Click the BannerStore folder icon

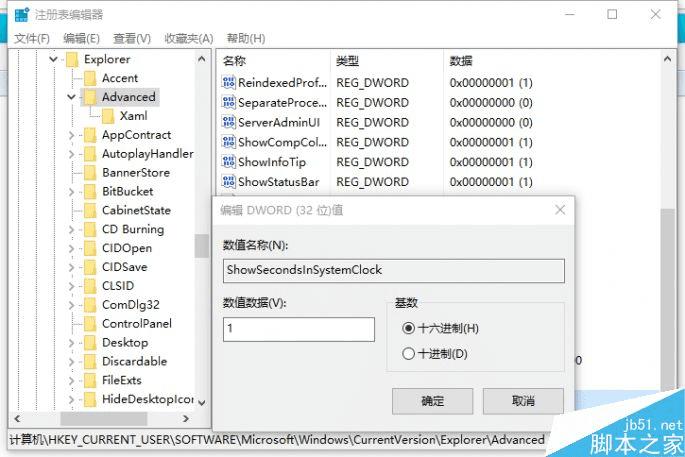[90, 173]
